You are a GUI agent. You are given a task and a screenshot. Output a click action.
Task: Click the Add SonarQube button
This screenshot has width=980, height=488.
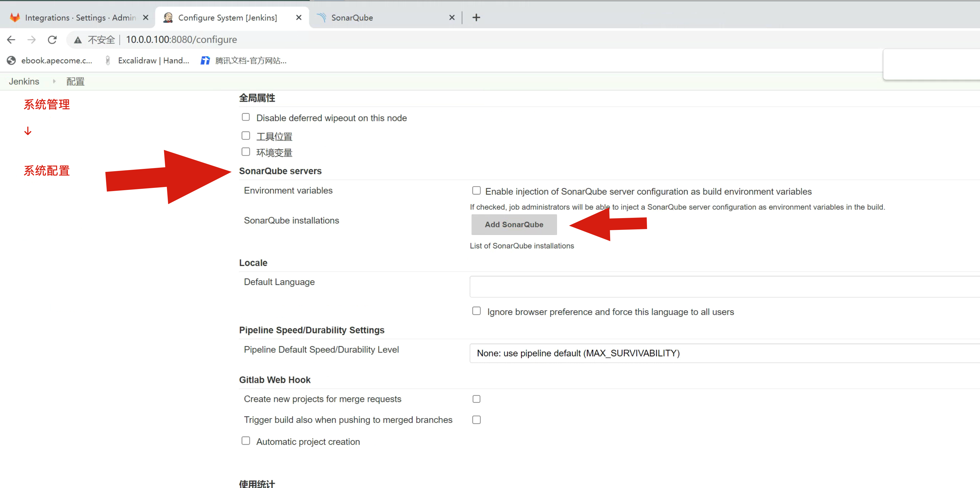click(x=514, y=225)
